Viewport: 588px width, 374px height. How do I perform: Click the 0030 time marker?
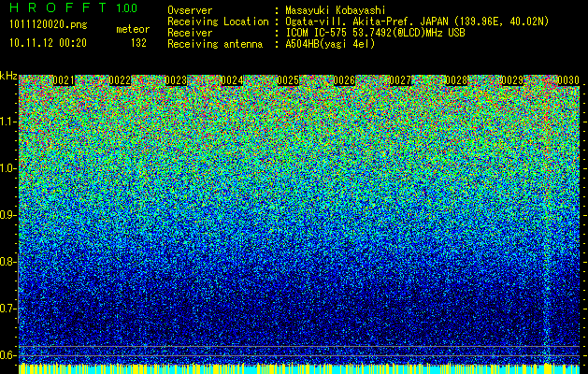[568, 80]
